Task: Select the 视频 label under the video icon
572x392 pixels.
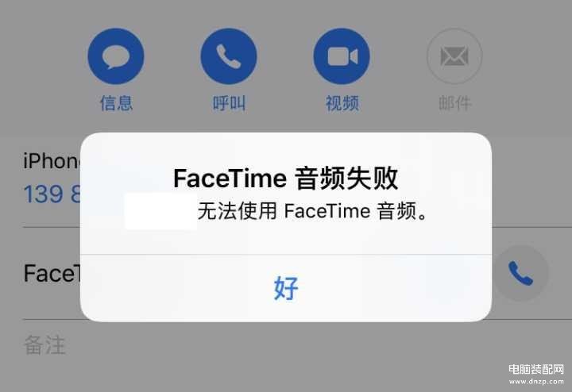Action: tap(342, 103)
